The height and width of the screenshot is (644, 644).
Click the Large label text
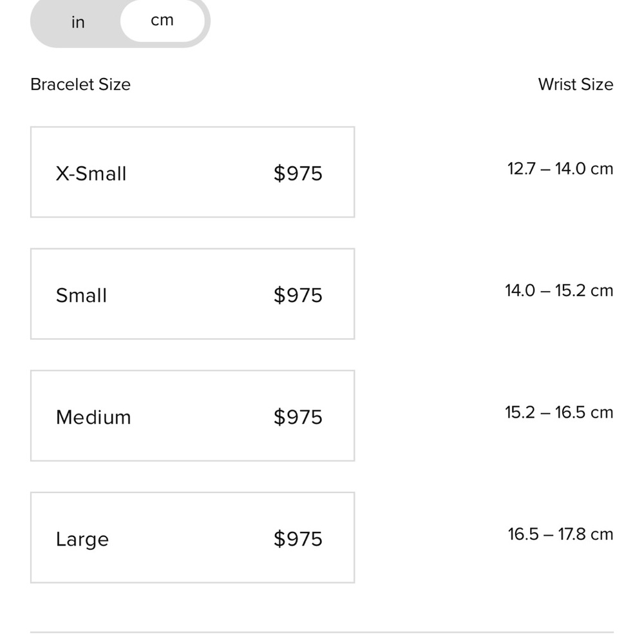82,539
